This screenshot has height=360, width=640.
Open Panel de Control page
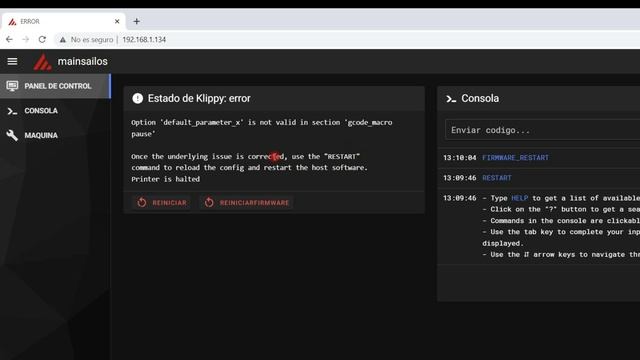[55, 86]
